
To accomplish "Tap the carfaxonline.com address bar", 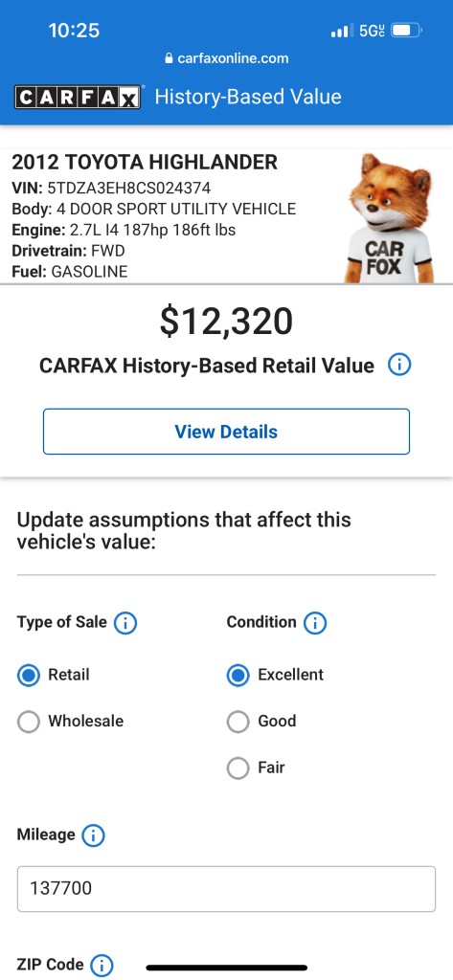I will (226, 58).
